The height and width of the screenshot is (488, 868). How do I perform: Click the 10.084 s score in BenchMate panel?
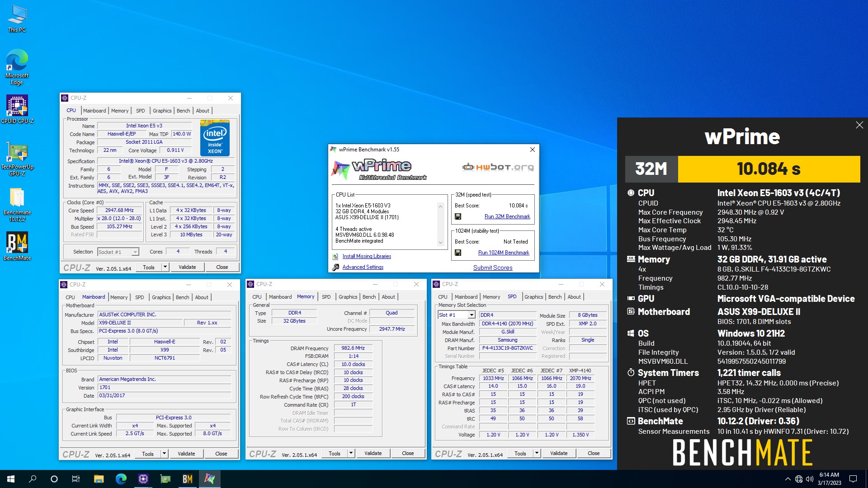(x=769, y=169)
